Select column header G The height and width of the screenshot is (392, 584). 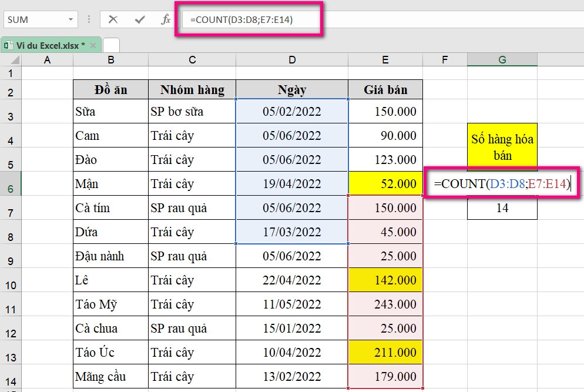tap(502, 59)
